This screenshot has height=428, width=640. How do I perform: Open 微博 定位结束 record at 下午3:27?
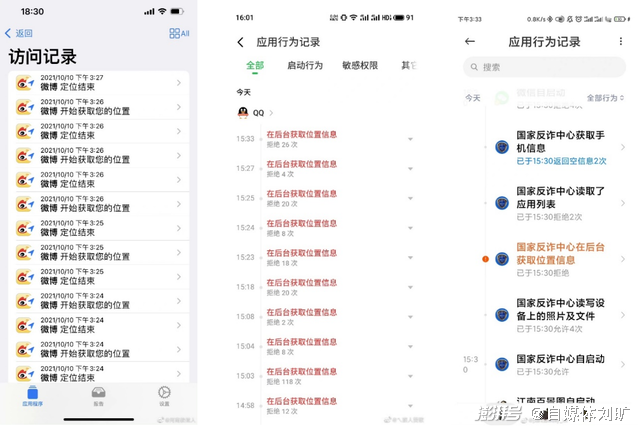tap(99, 82)
